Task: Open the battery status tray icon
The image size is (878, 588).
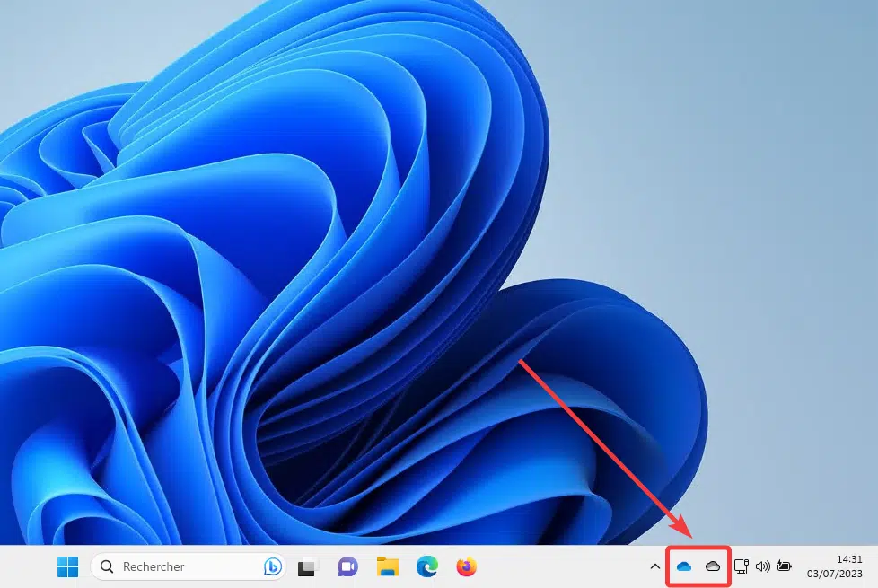Action: [785, 566]
